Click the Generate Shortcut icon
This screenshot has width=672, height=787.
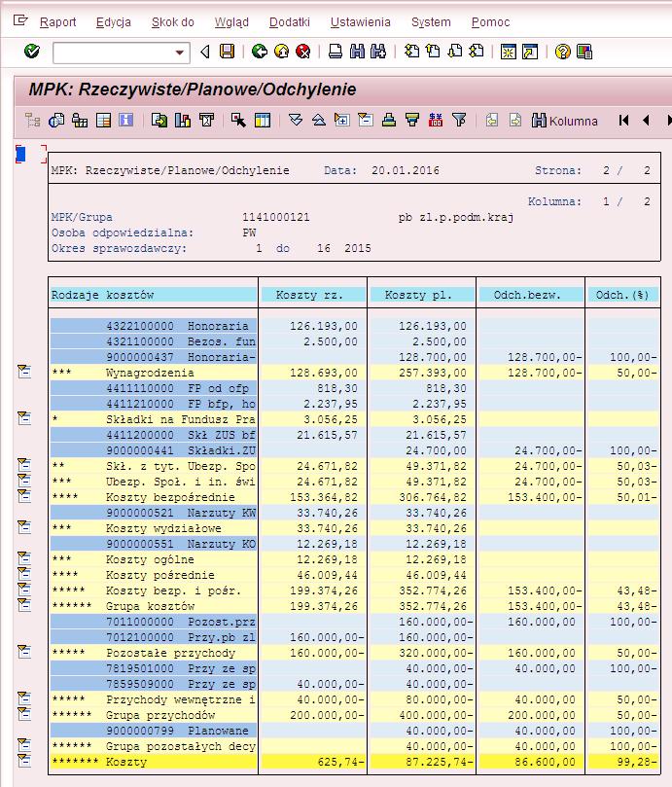click(x=530, y=52)
